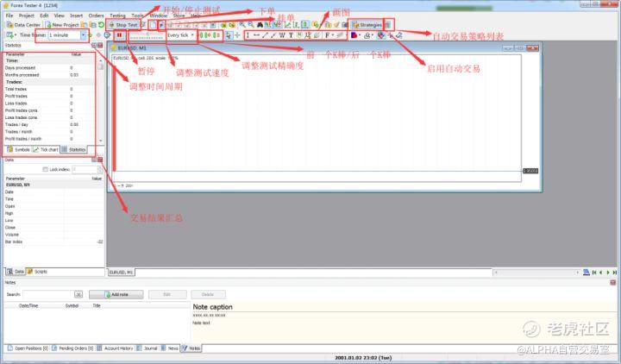This screenshot has width=621, height=364.
Task: Open the Orders menu
Action: (97, 16)
